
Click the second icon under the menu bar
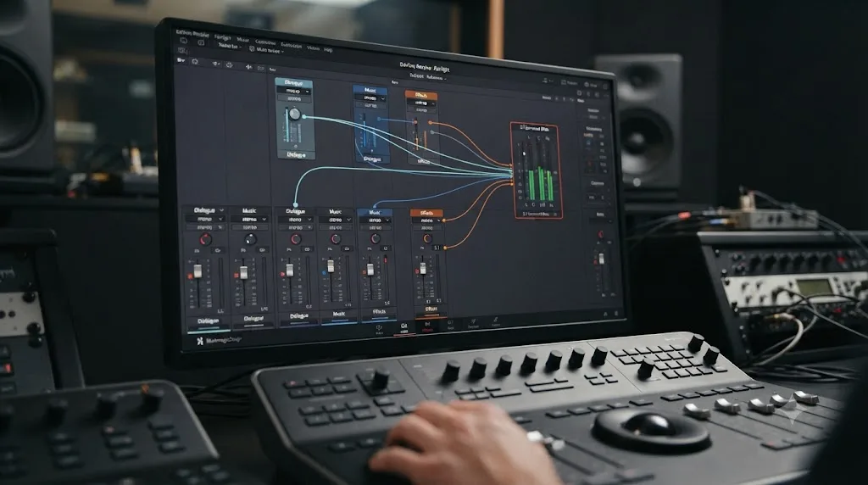(x=201, y=42)
